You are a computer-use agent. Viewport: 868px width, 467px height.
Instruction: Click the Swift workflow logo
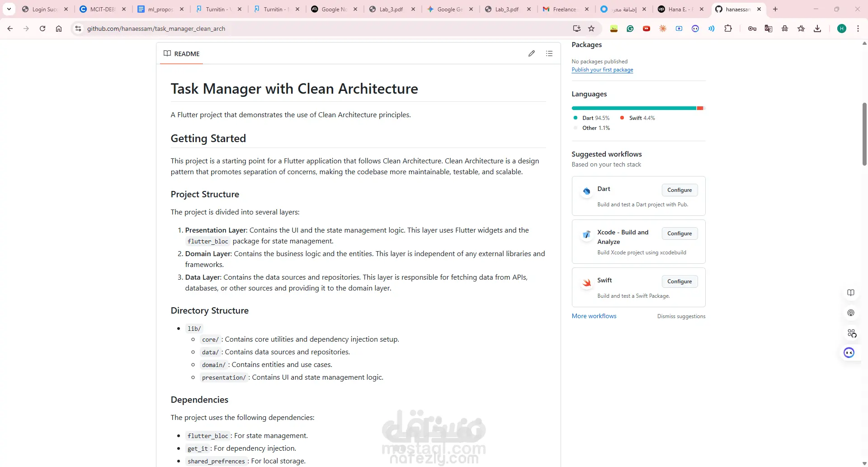(586, 283)
